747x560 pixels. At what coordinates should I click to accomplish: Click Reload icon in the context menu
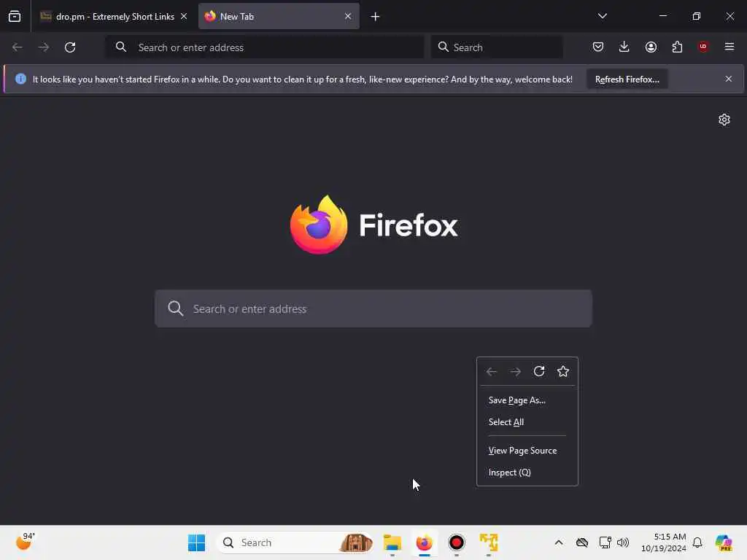539,371
